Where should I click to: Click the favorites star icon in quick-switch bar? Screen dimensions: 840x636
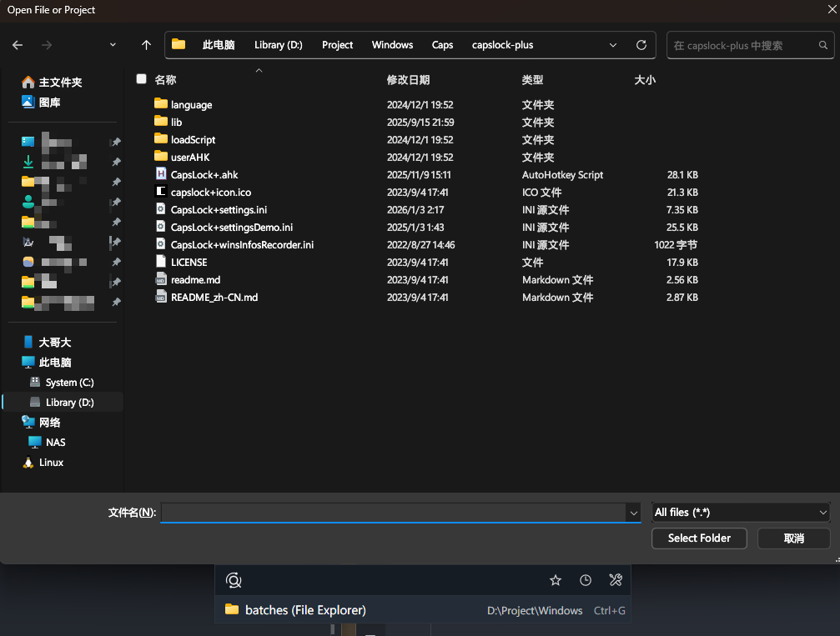556,580
